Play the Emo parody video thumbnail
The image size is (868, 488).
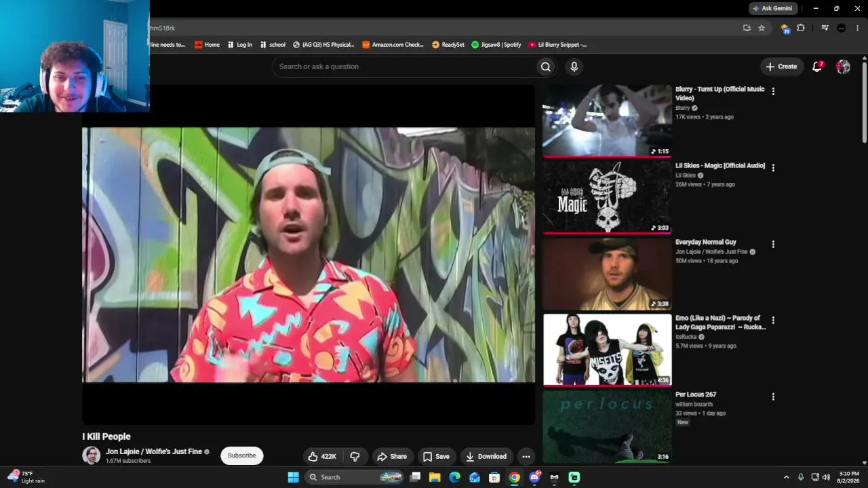[x=607, y=350]
